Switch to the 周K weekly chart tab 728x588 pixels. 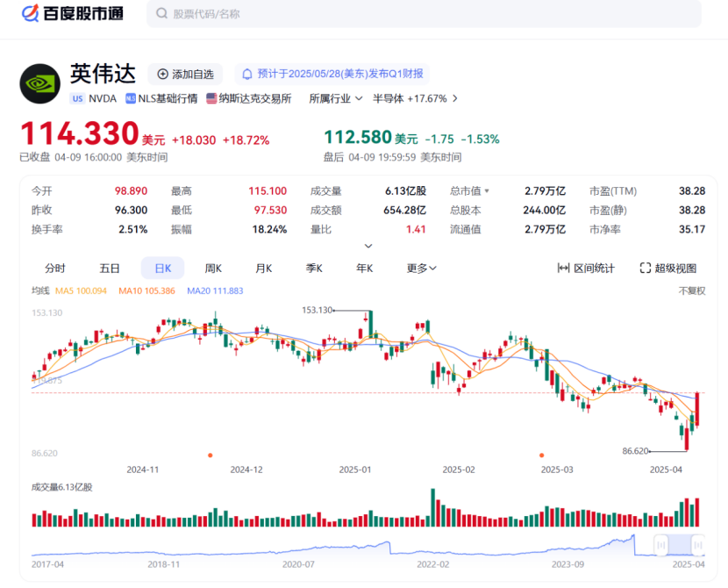click(213, 268)
